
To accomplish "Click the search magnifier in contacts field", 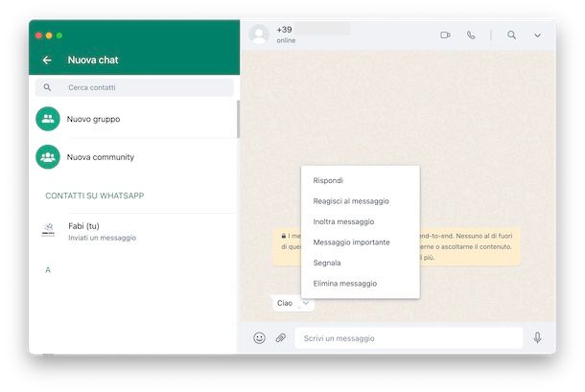I will pos(47,87).
